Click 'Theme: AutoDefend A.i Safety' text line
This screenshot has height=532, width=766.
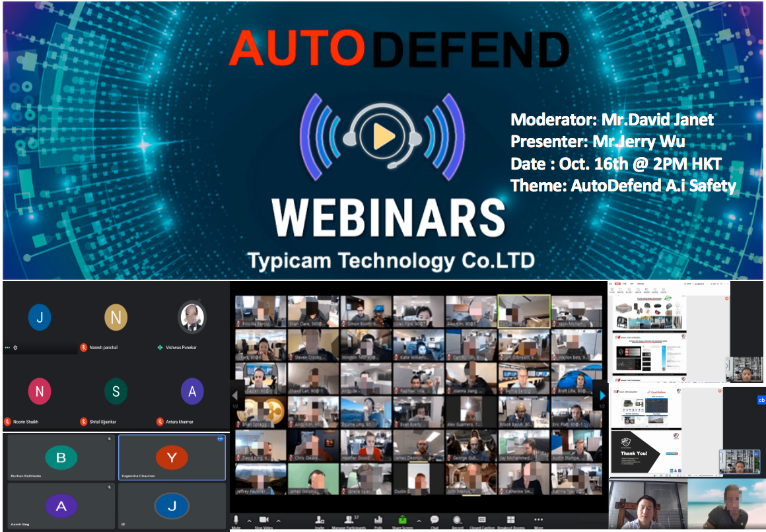(623, 185)
